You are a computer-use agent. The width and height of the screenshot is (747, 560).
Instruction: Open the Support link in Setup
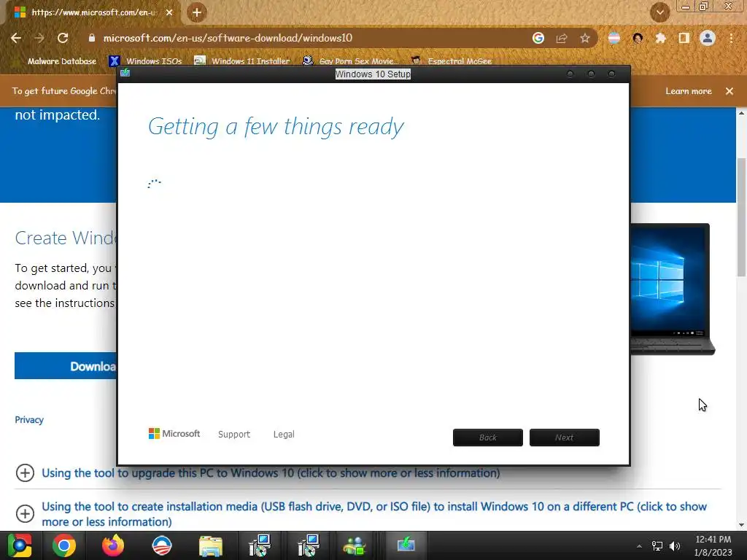click(x=234, y=435)
